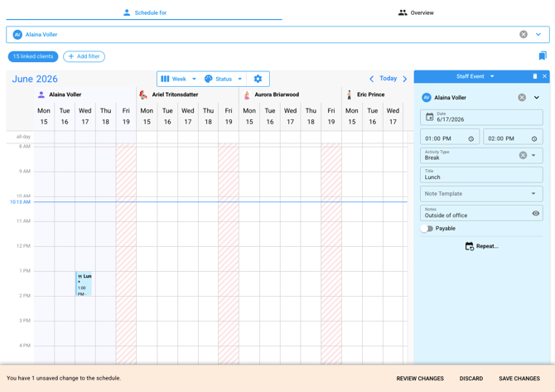Jump to Today

[388, 78]
